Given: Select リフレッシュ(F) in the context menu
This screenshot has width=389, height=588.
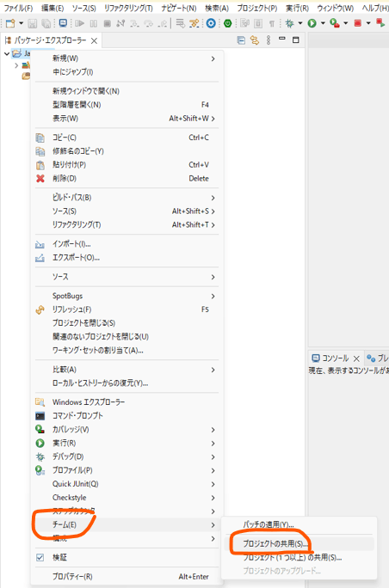Looking at the screenshot, I should [127, 309].
